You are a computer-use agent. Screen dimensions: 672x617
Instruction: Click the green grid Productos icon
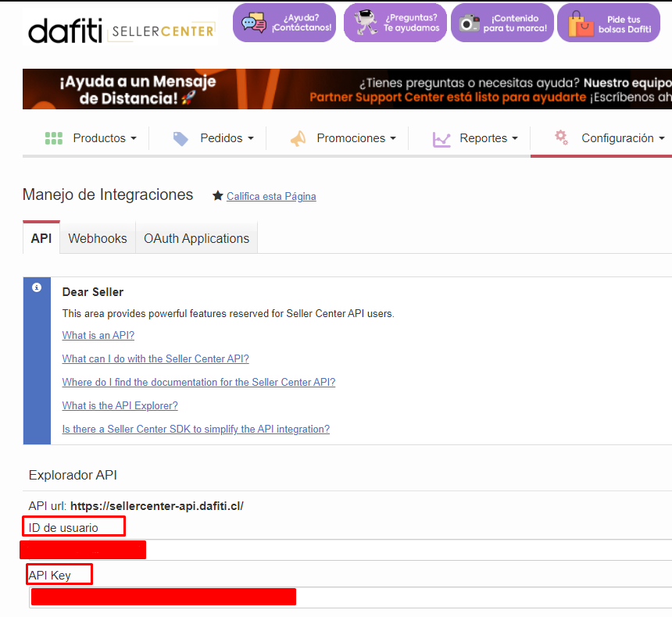coord(54,138)
